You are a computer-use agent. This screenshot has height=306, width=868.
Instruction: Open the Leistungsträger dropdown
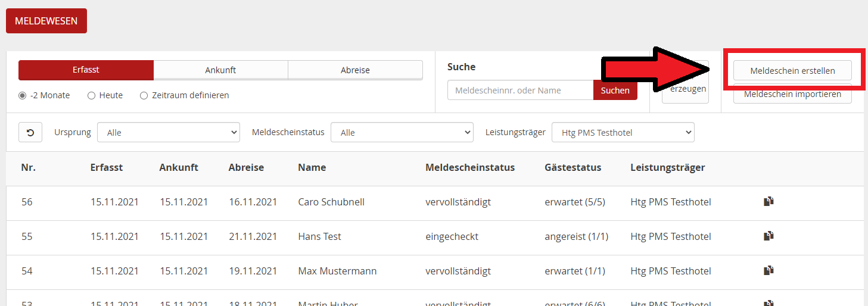(623, 132)
